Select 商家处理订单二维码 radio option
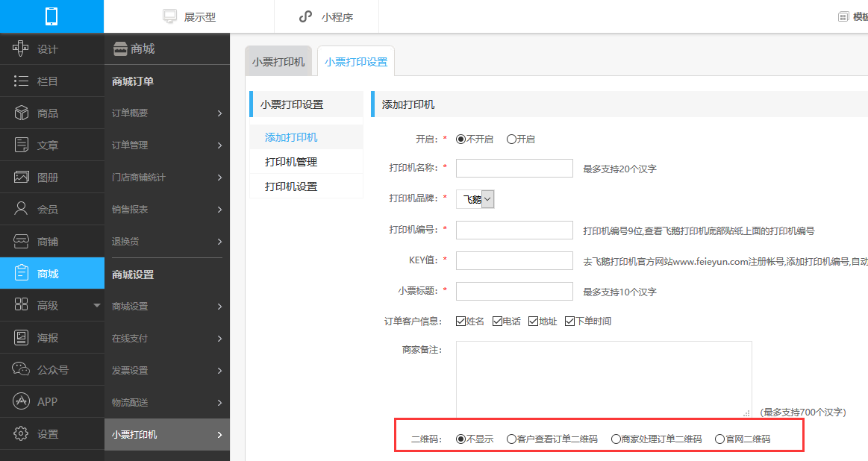868x461 pixels. (616, 439)
